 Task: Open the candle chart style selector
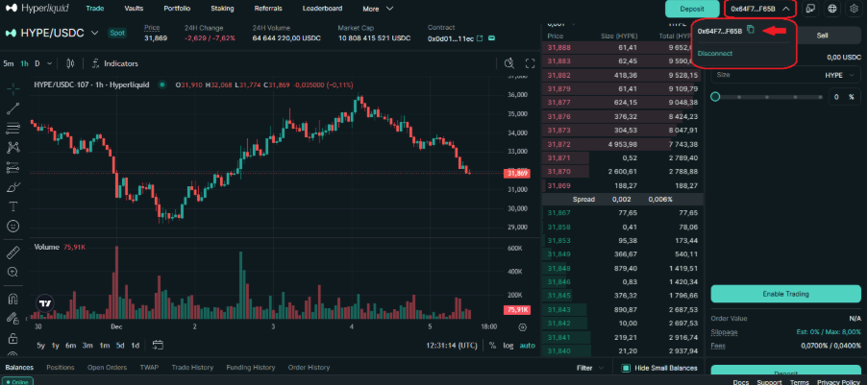click(70, 63)
